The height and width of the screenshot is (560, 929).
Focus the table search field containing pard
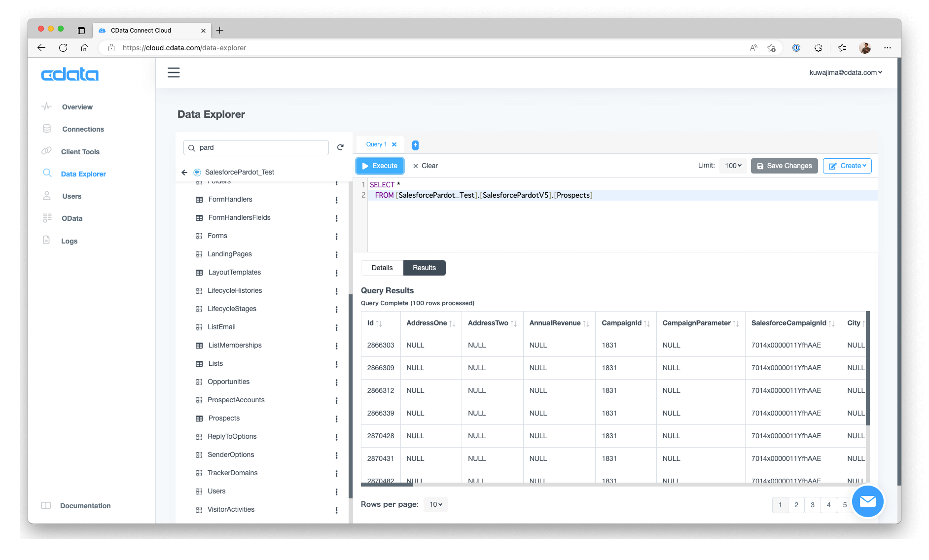256,148
